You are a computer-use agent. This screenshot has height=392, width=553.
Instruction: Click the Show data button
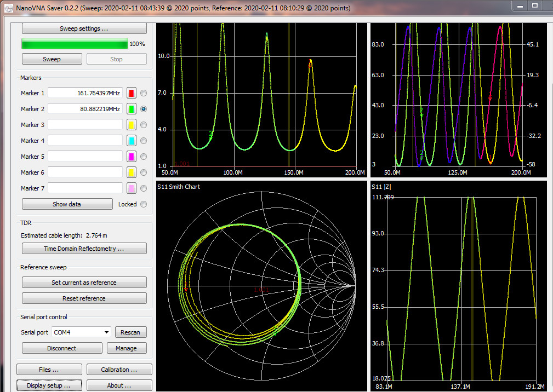pos(67,204)
